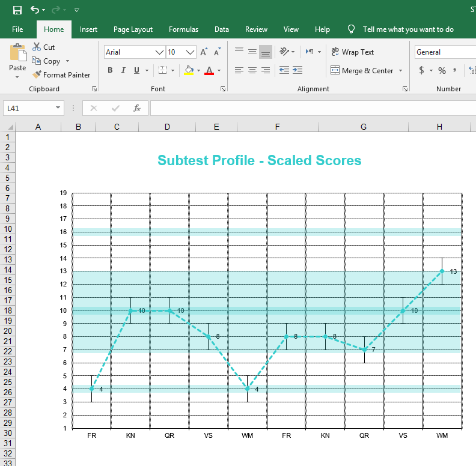This screenshot has height=466, width=476.
Task: Click the Borders icon in Font group
Action: [162, 70]
